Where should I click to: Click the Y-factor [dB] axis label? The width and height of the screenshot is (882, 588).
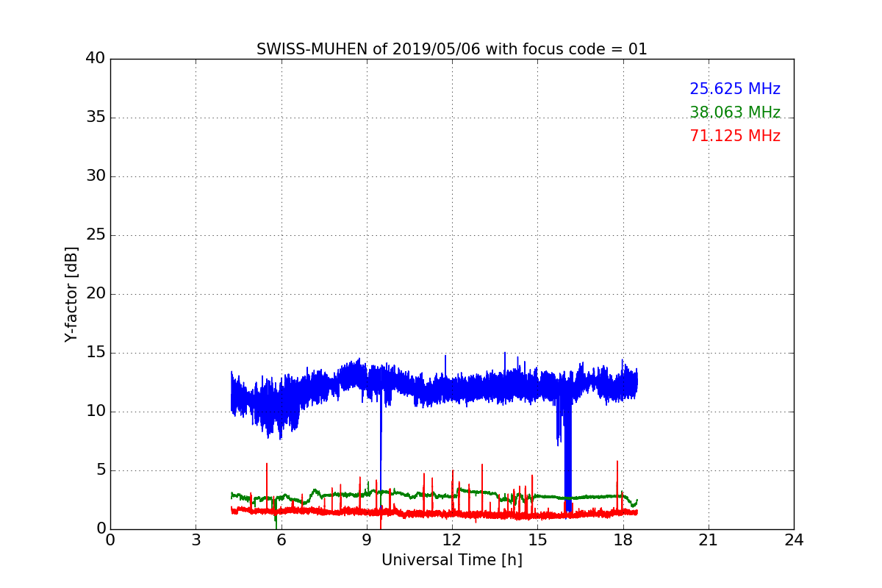[71, 294]
